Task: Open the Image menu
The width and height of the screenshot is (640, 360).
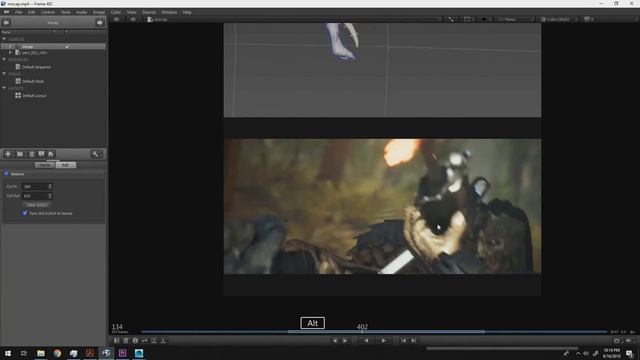Action: pos(99,12)
